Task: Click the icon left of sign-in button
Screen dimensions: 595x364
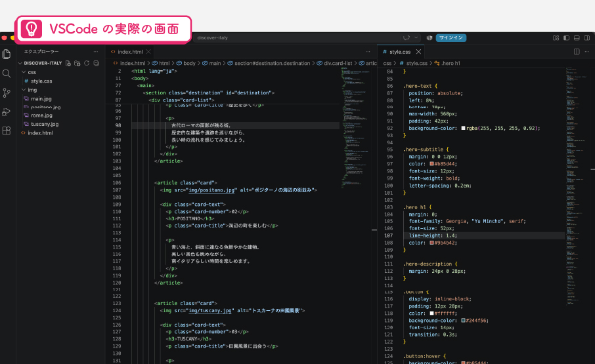Action: coord(430,38)
